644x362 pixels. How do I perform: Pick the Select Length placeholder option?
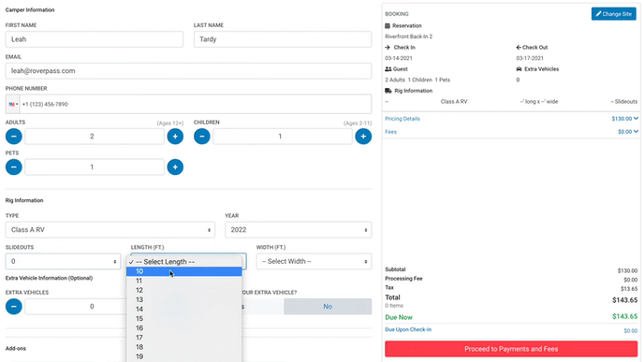[x=184, y=262]
